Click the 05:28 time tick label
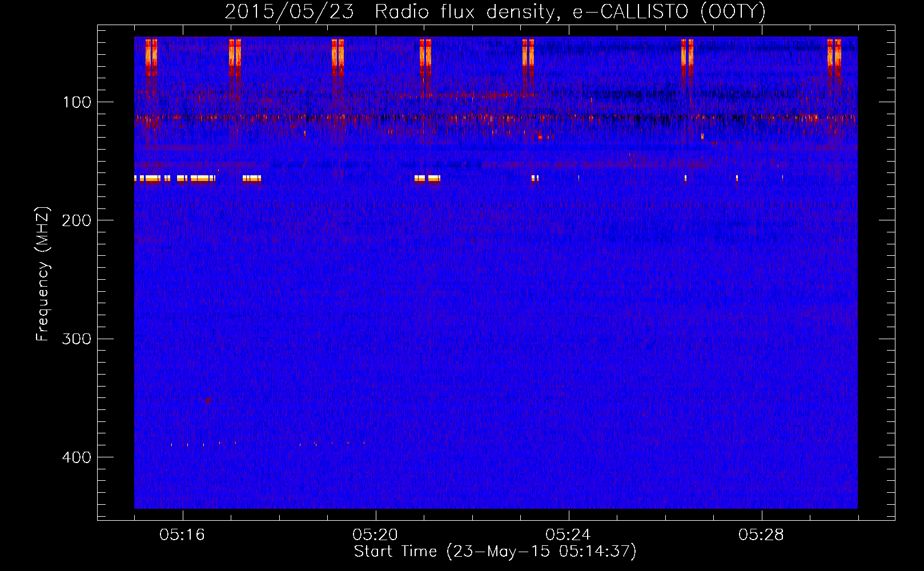Screen dimensions: 924x571 coord(761,535)
